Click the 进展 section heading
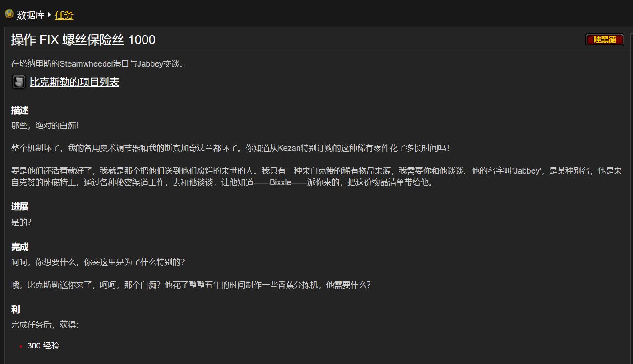Screen dimensions: 633x364 [20, 206]
